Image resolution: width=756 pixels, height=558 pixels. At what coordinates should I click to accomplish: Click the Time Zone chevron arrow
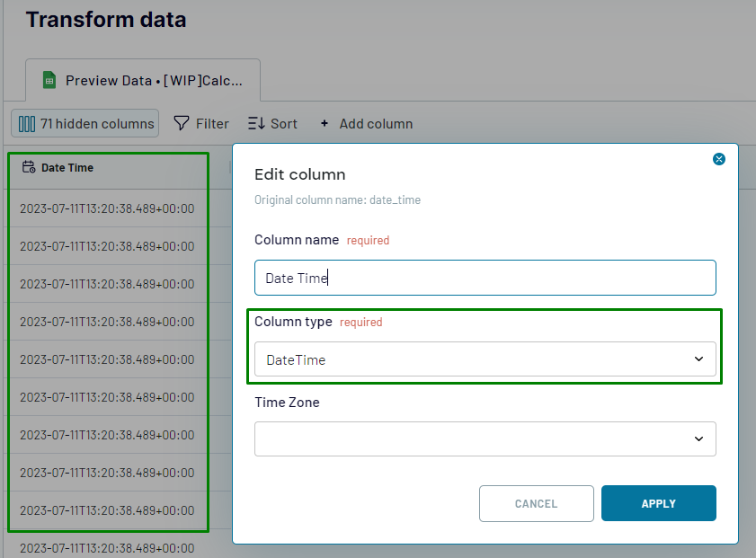[x=699, y=438]
